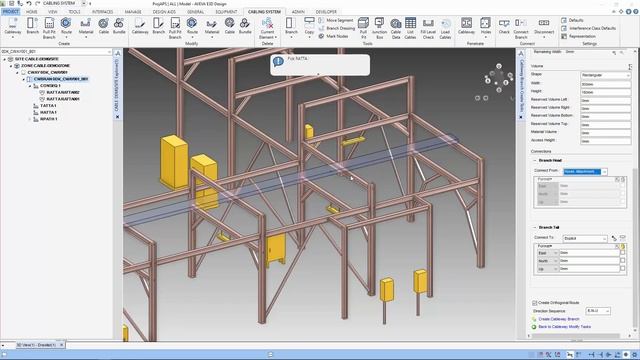Click Cable in the Modify group

(230, 26)
